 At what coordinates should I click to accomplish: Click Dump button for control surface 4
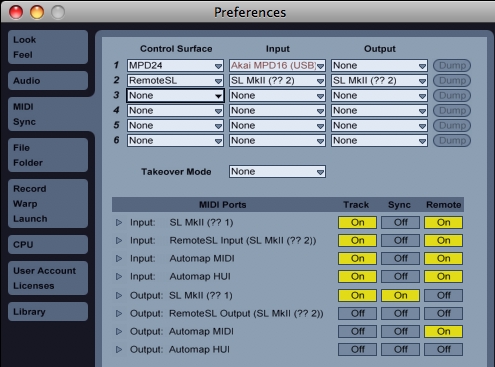click(452, 110)
